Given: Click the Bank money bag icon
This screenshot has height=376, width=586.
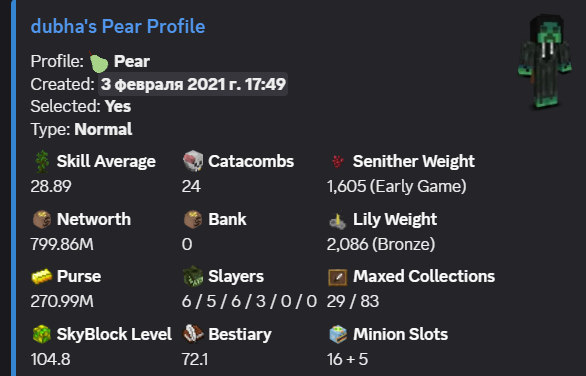Looking at the screenshot, I should (x=193, y=219).
